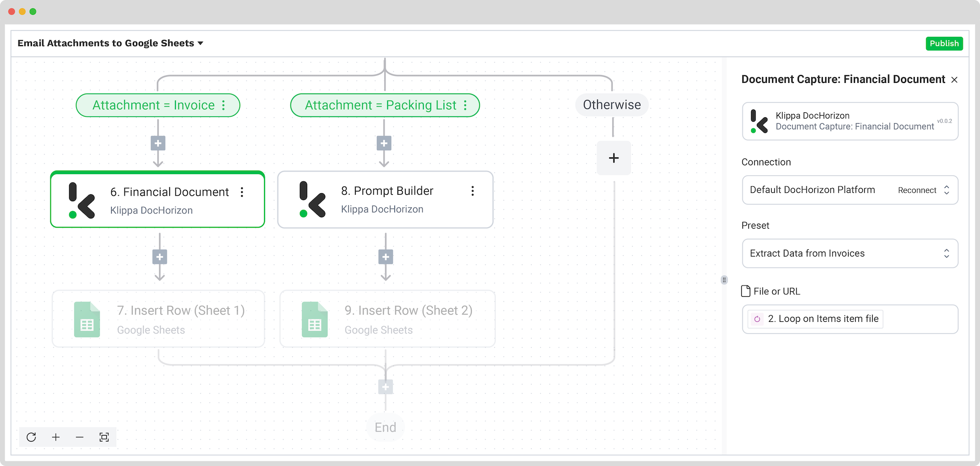Select the Attachment = Packing List branch label
Image resolution: width=980 pixels, height=466 pixels.
coord(385,105)
